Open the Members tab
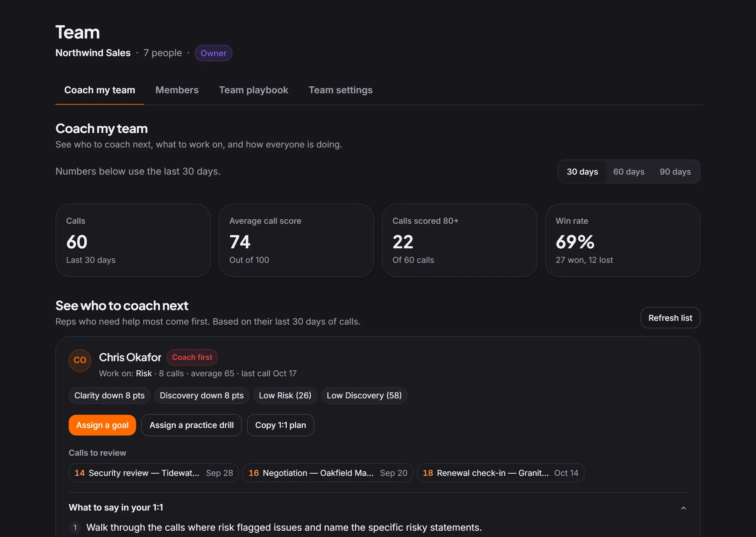The image size is (756, 537). point(177,90)
